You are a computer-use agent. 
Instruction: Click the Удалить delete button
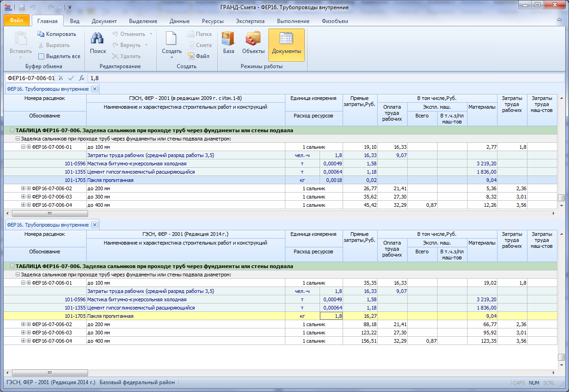click(x=126, y=56)
